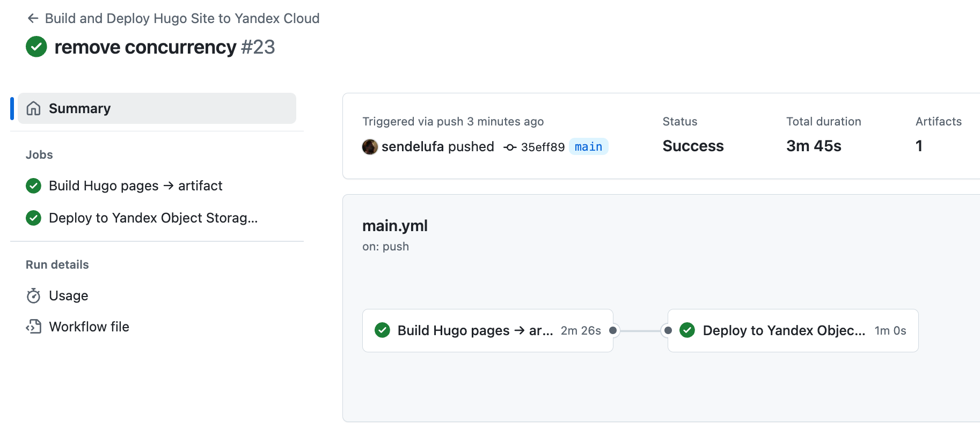Click the Total duration column label
The height and width of the screenshot is (429, 980).
point(824,122)
